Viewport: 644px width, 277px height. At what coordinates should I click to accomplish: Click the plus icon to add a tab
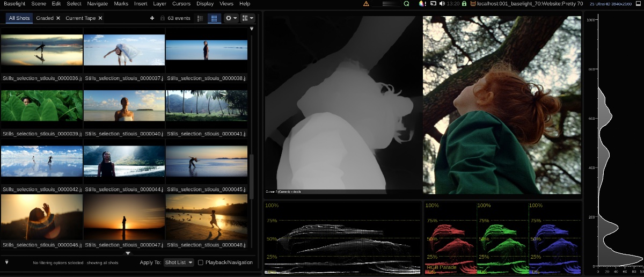[x=152, y=18]
